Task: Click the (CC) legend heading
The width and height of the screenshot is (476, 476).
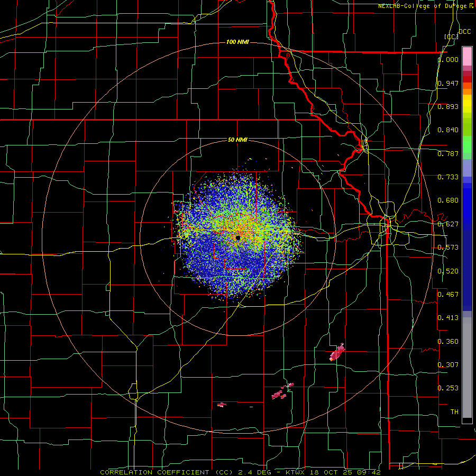Action: click(452, 36)
